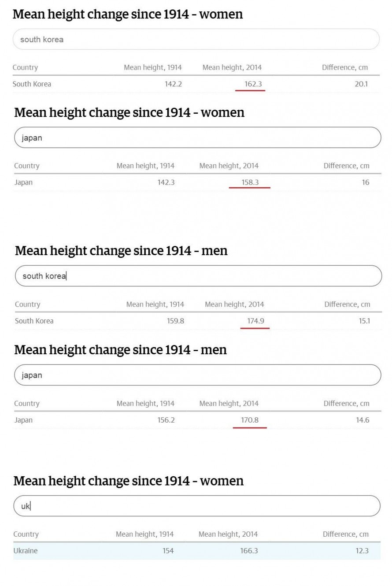This screenshot has width=392, height=586.
Task: Select the underlined 174.9 men's height value
Action: click(x=255, y=321)
